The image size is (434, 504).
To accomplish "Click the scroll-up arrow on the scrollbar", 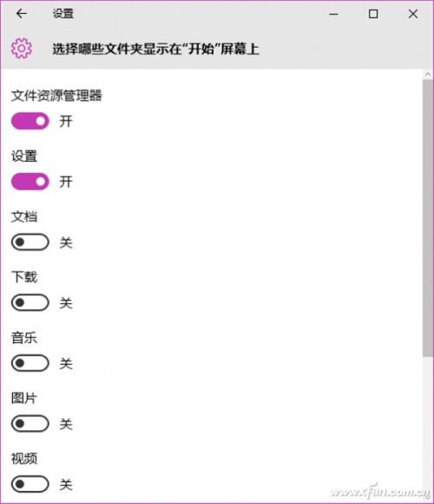I will point(428,74).
